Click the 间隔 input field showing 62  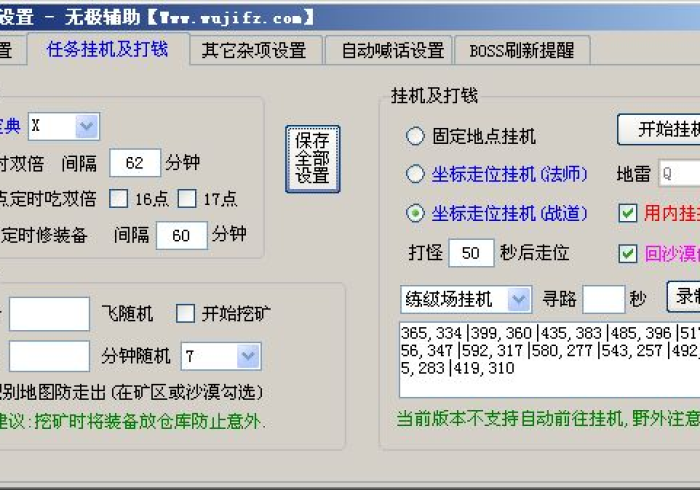[134, 162]
